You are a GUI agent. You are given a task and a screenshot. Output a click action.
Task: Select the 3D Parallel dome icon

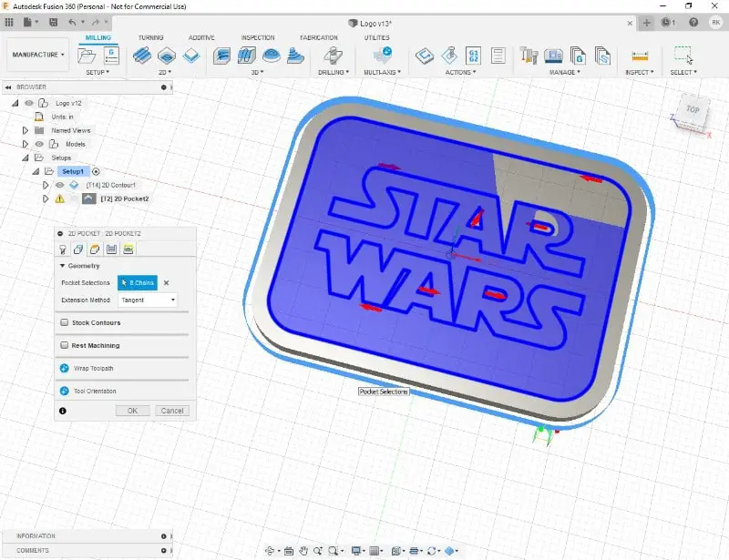tap(271, 56)
